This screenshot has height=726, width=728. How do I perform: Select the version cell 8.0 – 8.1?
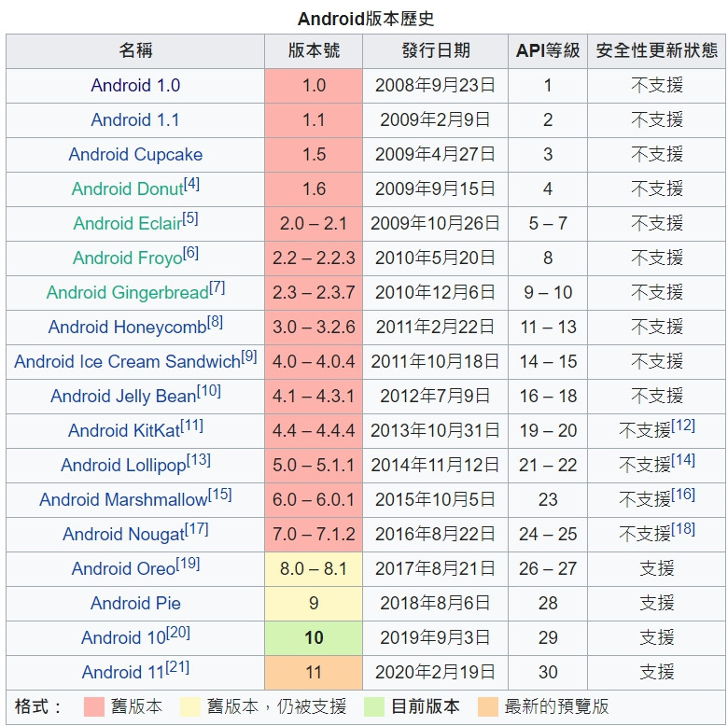tap(314, 569)
